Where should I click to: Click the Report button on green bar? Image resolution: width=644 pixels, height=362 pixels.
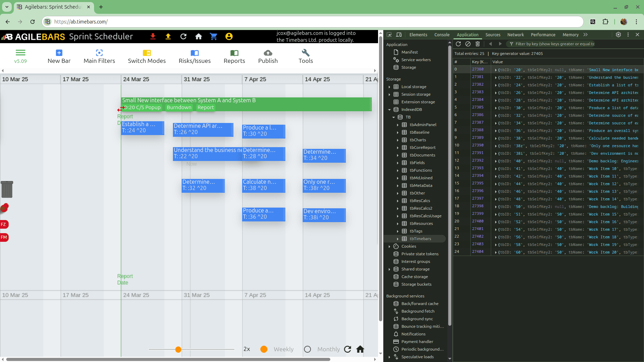pos(205,107)
